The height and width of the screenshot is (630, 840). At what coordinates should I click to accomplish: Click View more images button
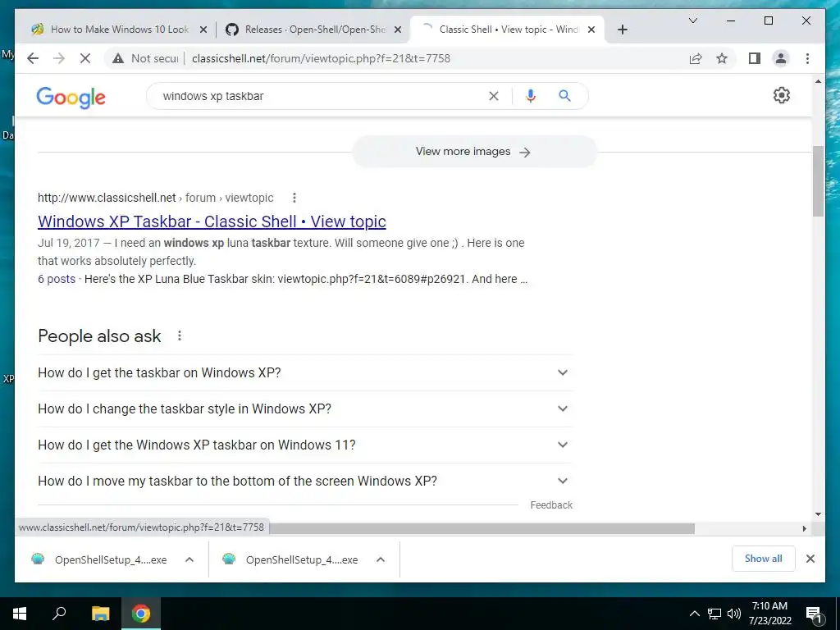click(x=473, y=152)
